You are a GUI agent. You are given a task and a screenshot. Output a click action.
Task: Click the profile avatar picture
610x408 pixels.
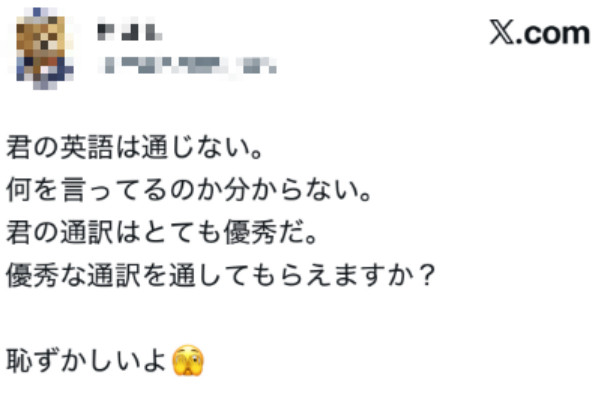point(40,45)
